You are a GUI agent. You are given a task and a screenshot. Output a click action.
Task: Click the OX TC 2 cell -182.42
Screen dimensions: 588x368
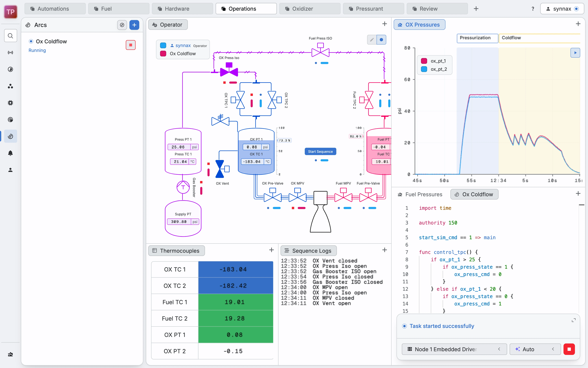pos(235,286)
